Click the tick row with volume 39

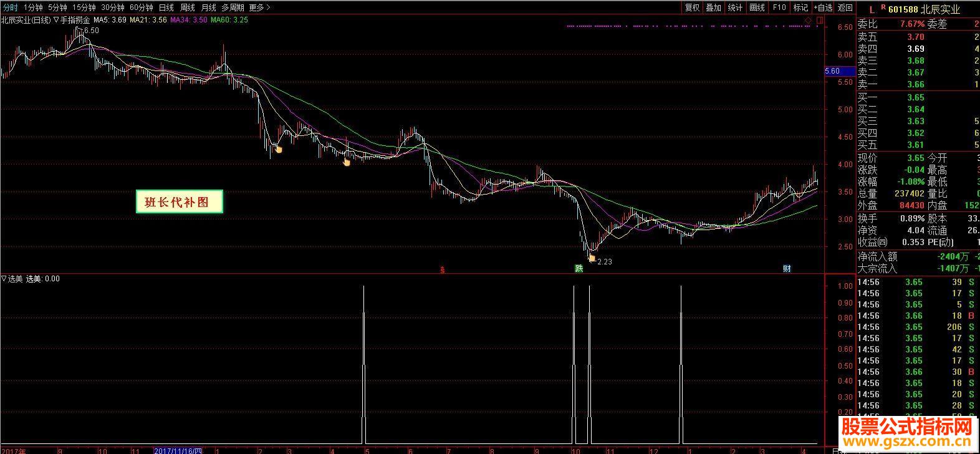pyautogui.click(x=918, y=282)
